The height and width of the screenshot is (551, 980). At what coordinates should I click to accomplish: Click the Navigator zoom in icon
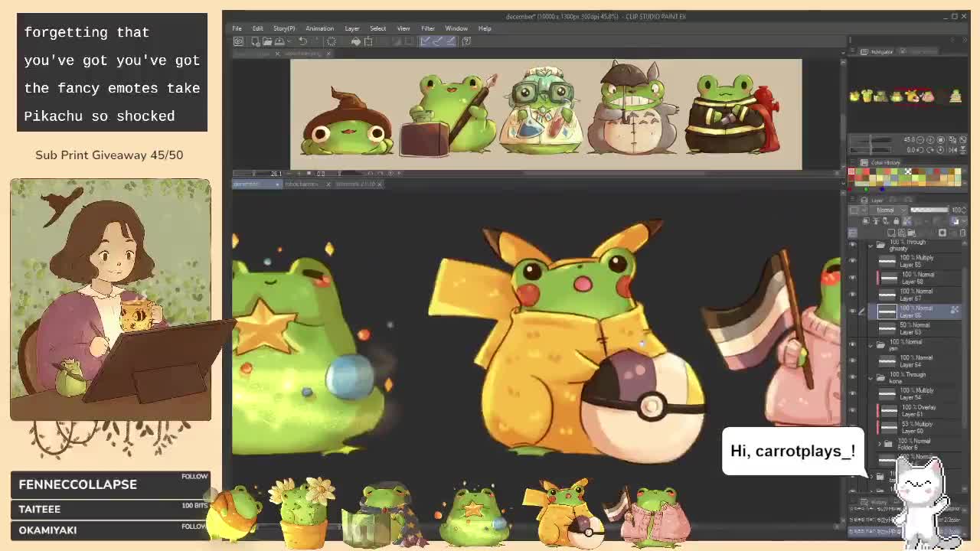point(930,139)
